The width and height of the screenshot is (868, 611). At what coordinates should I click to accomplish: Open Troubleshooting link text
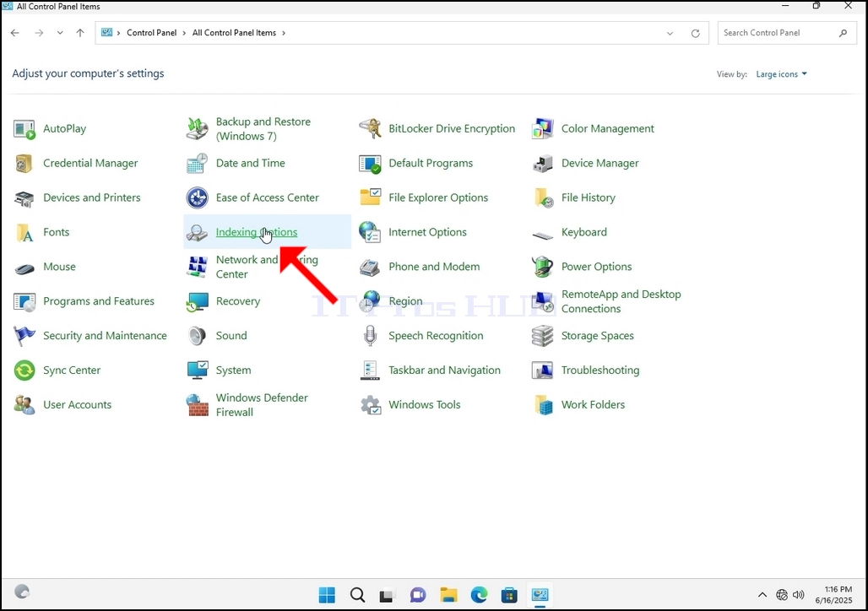[600, 370]
